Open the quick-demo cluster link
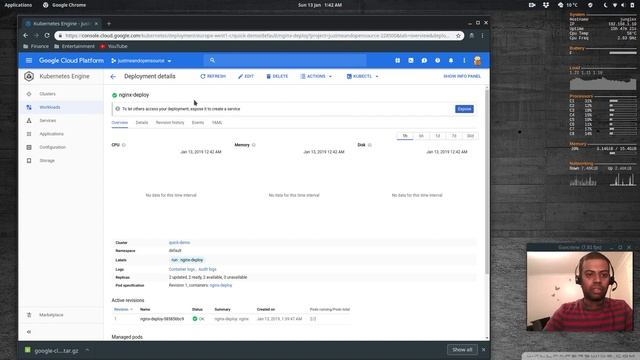Viewport: 640px width, 360px height. (x=179, y=242)
